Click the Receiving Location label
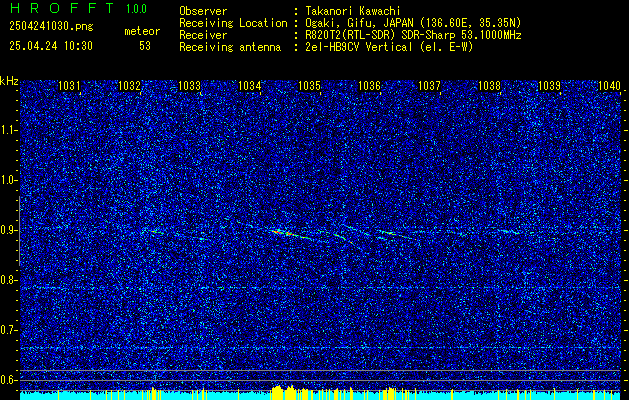The image size is (629, 400). coord(233,23)
